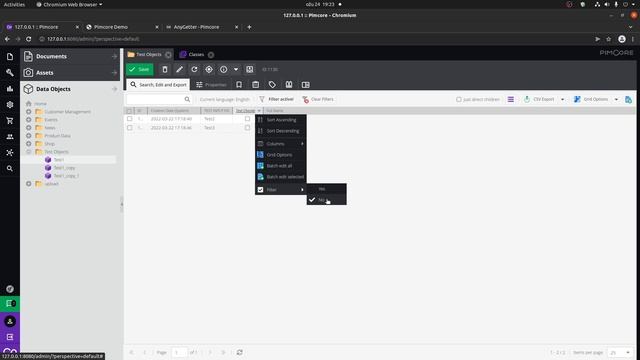Delete the object with the trash toolbar icon

164,69
